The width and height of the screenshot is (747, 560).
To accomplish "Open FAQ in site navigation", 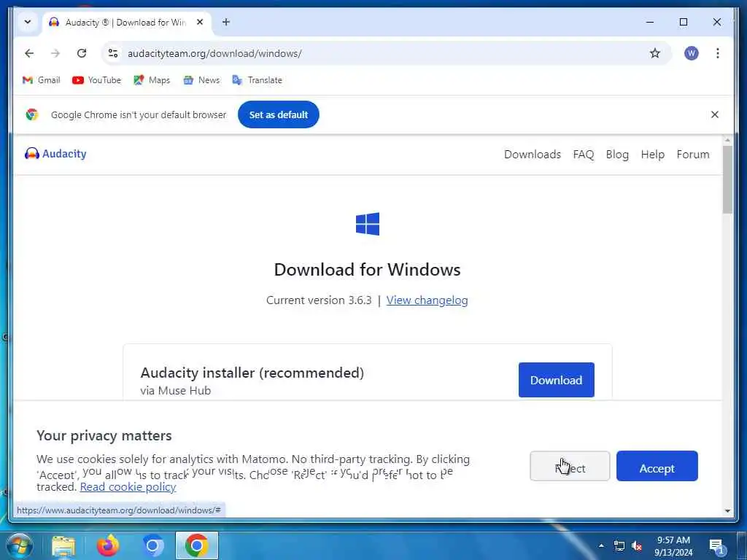I will click(x=583, y=155).
